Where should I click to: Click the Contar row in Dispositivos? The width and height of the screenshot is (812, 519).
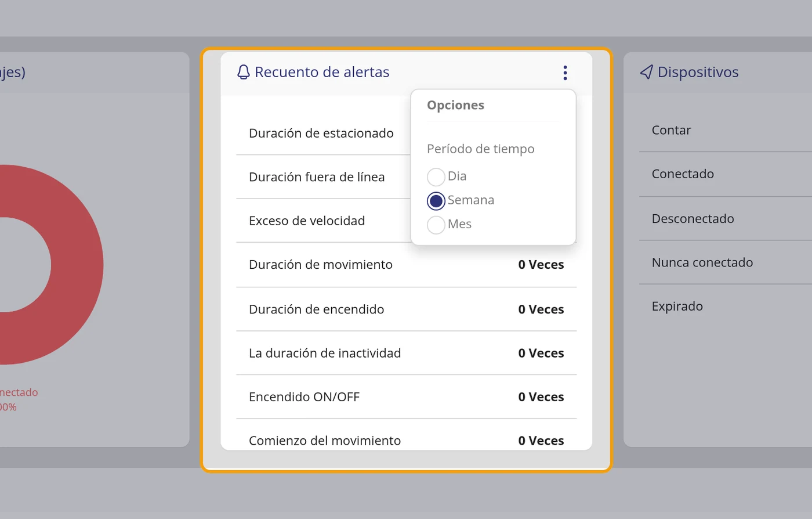[x=726, y=130]
